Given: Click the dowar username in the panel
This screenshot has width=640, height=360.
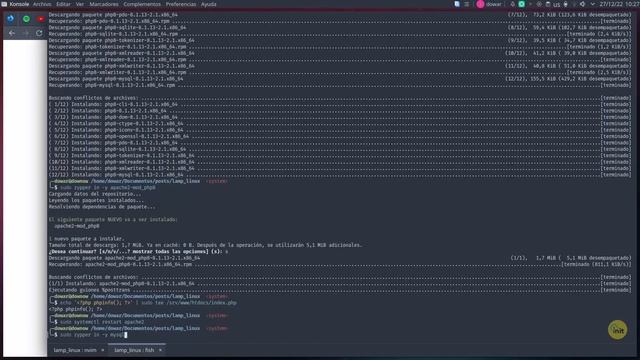Looking at the screenshot, I should coord(494,4).
